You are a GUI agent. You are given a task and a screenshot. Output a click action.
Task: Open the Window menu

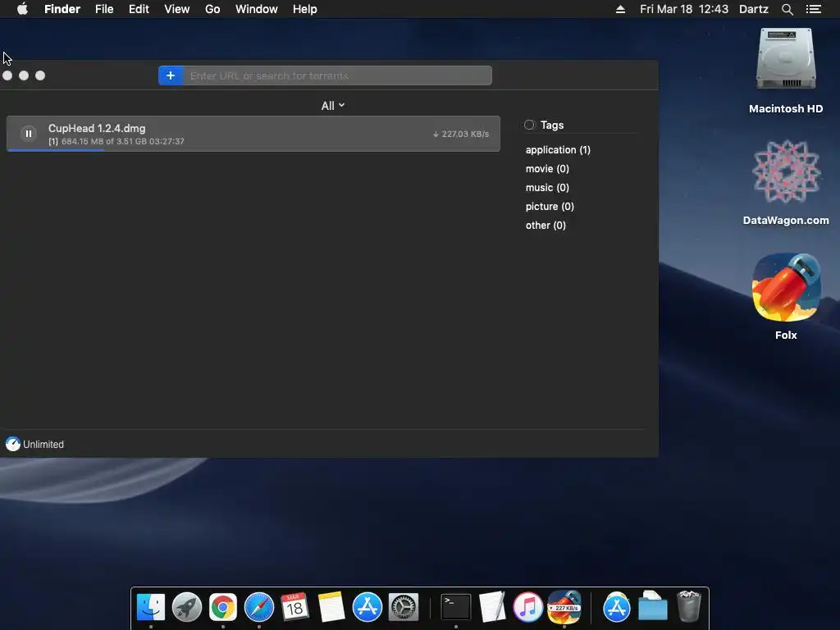(257, 9)
